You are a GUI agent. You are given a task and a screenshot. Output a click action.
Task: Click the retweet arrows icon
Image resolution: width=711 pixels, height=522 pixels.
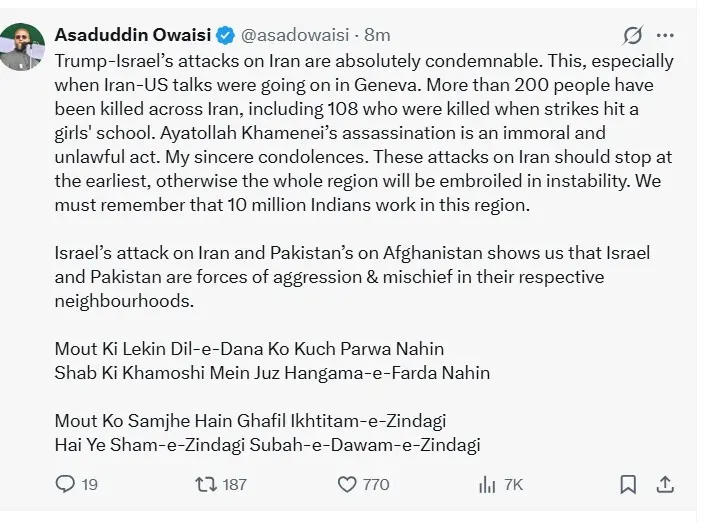(205, 484)
